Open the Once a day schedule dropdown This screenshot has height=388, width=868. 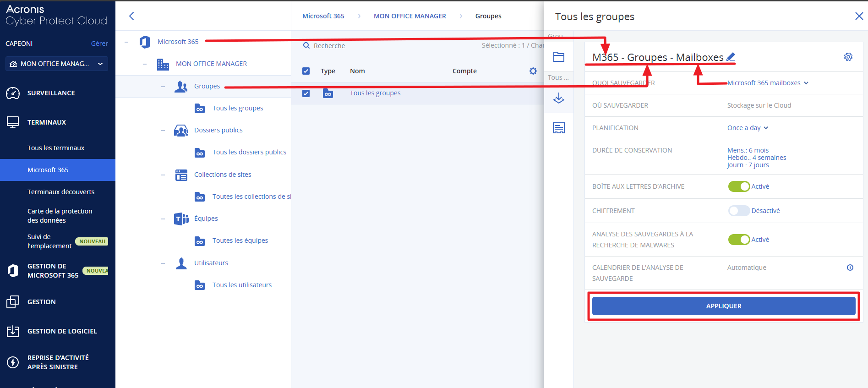coord(748,128)
